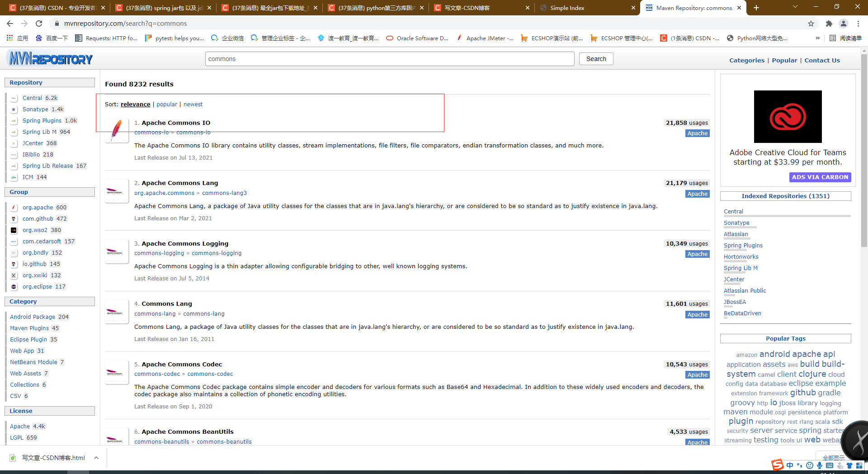This screenshot has width=868, height=474.
Task: Click into the commons search field
Action: [390, 59]
